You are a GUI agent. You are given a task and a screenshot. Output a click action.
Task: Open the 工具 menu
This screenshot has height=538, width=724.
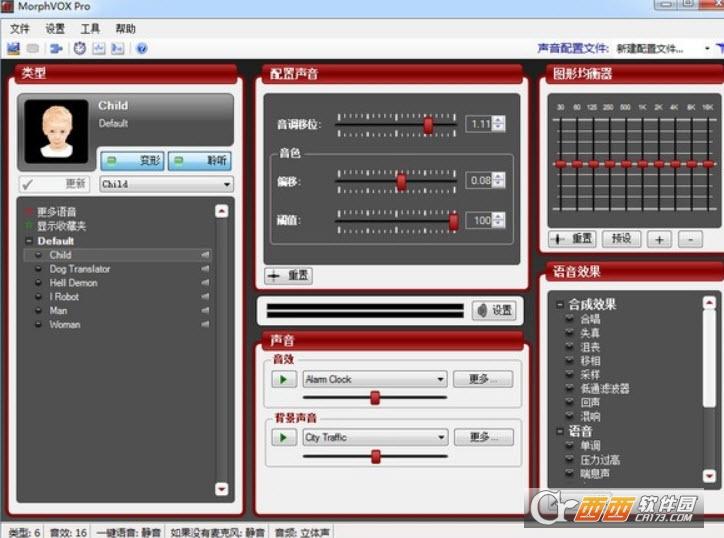tap(90, 29)
